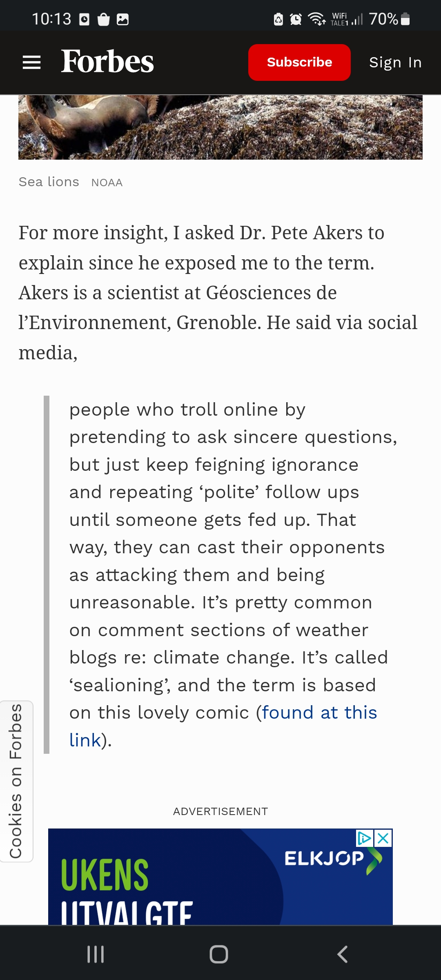Open the Cookies on Forbes tab
Image resolution: width=441 pixels, height=980 pixels.
pos(16,781)
